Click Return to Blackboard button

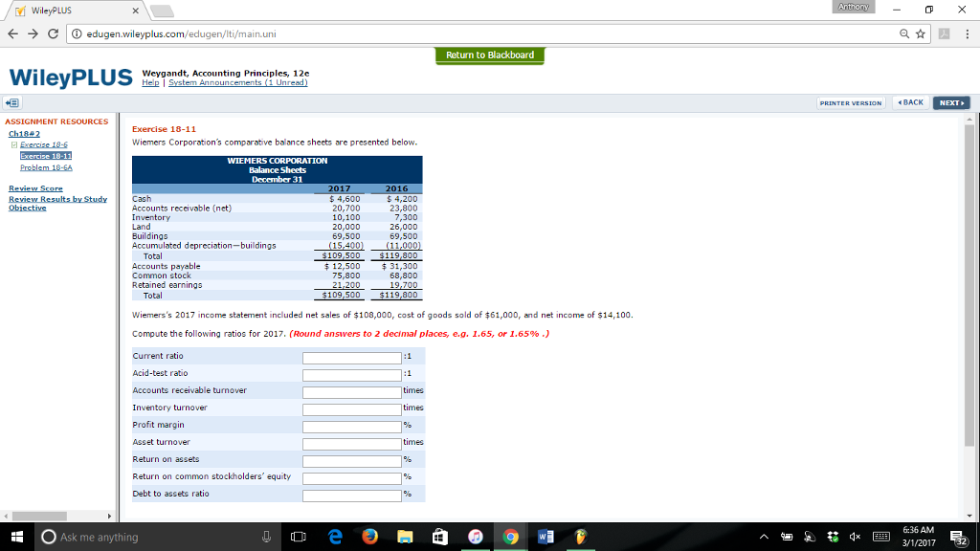click(490, 55)
